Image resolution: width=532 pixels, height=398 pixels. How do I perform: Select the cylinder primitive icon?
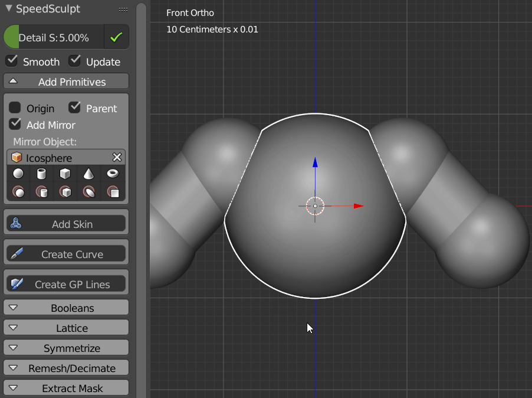click(42, 174)
